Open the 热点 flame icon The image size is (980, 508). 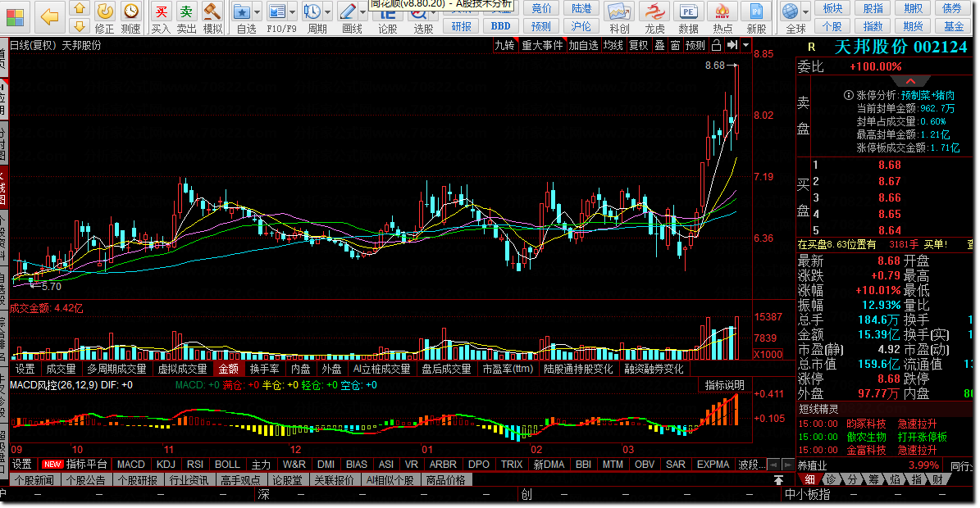point(722,11)
